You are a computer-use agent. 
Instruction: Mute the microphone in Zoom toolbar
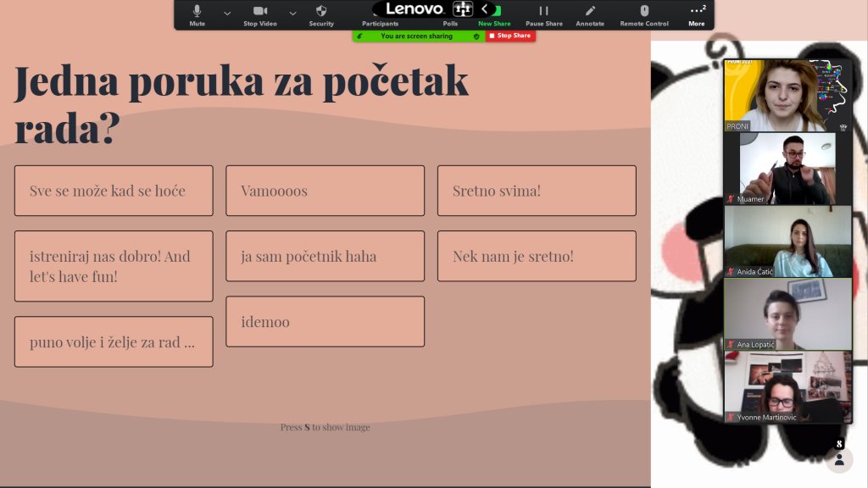pyautogui.click(x=197, y=14)
